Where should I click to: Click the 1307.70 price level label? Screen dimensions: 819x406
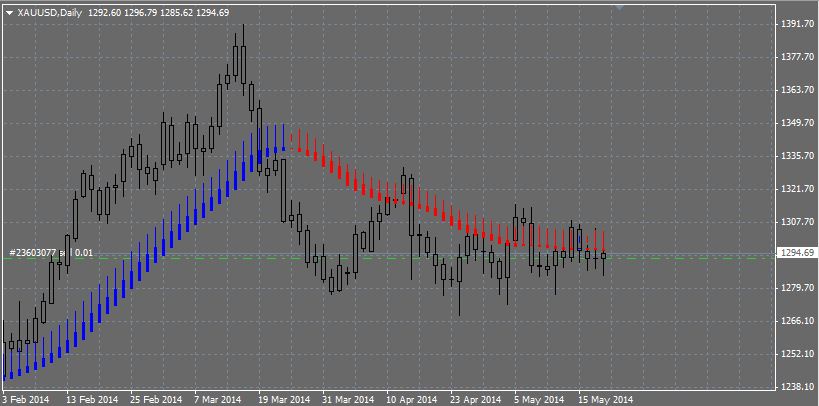click(x=797, y=222)
